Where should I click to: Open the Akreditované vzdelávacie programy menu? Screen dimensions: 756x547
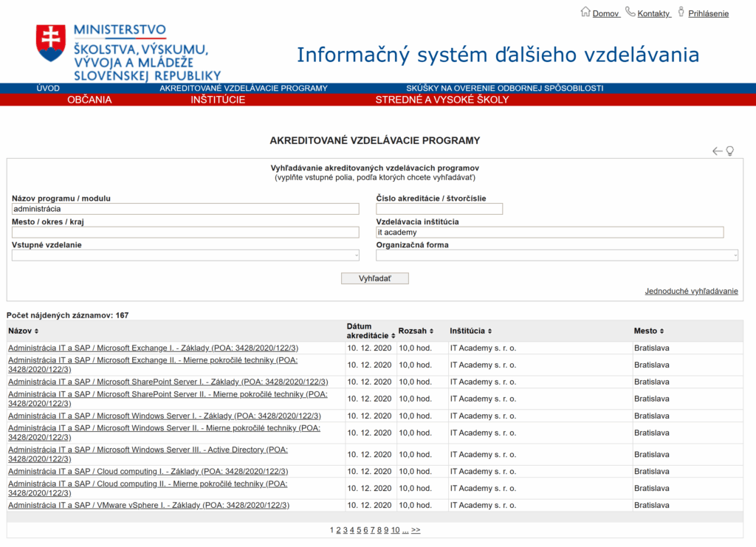(244, 88)
